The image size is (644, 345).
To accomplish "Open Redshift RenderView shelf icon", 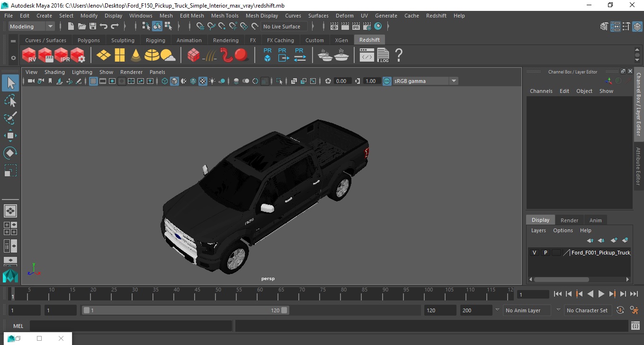I will tap(29, 55).
